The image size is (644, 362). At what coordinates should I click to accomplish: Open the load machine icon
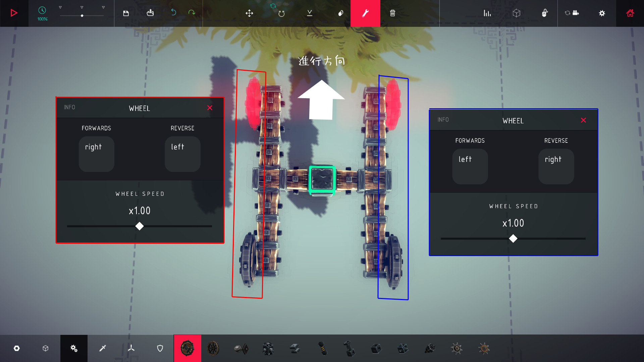(x=150, y=13)
